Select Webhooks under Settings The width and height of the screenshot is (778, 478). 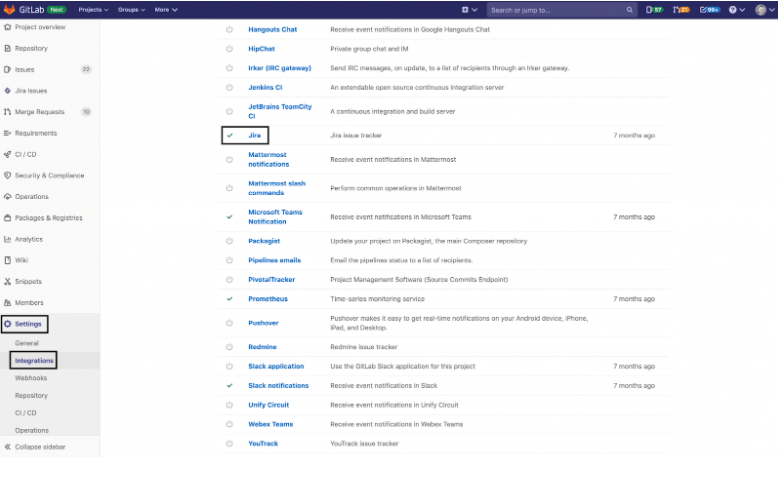tap(31, 378)
